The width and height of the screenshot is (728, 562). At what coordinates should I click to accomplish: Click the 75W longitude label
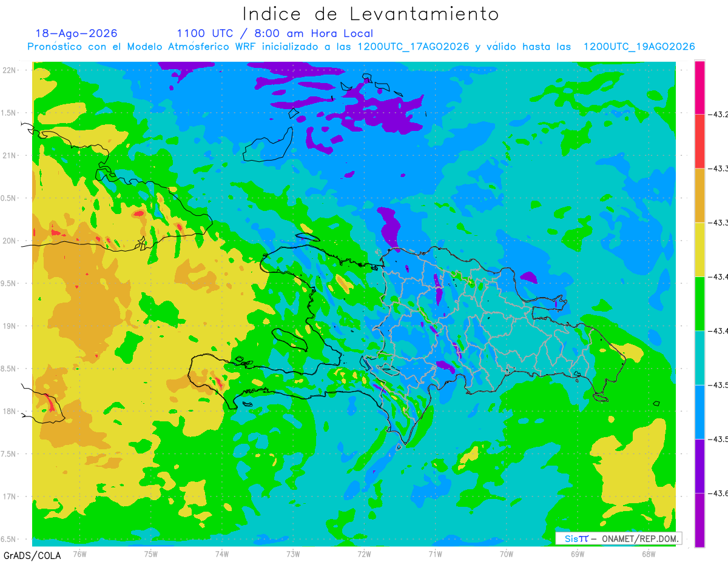pyautogui.click(x=151, y=554)
